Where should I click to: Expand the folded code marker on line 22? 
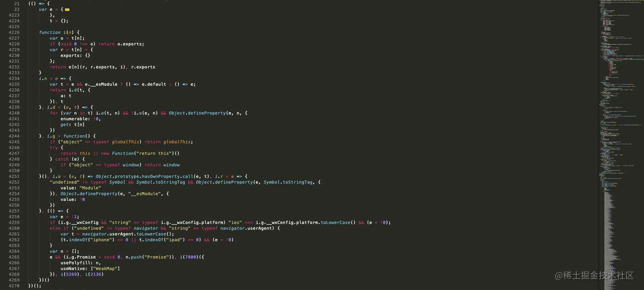[x=67, y=9]
